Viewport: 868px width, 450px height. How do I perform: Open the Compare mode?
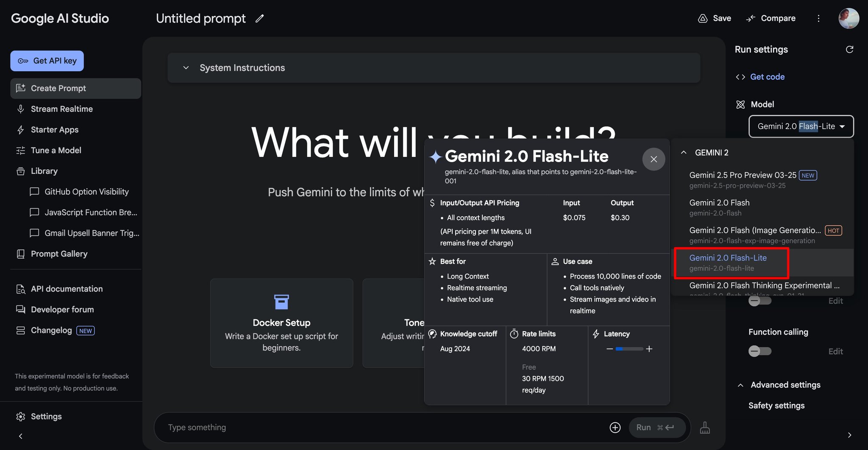(x=771, y=18)
